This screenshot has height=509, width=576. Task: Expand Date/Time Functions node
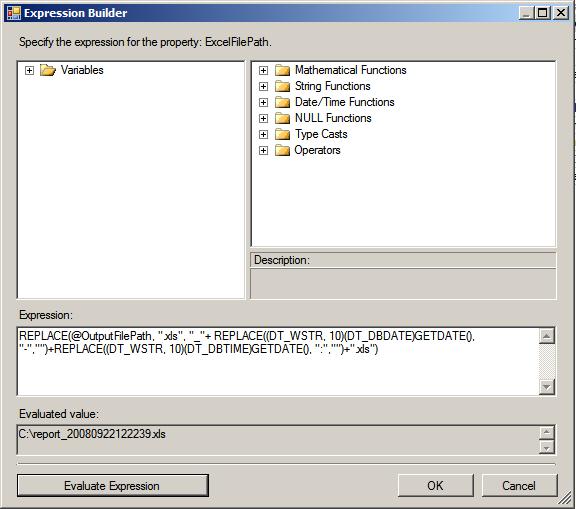pos(263,102)
